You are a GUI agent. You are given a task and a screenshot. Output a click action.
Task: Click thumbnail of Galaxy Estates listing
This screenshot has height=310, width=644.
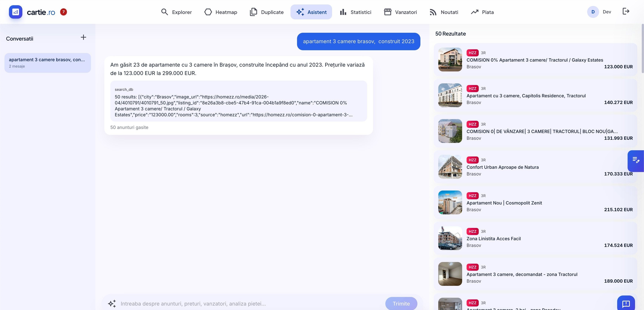point(450,59)
